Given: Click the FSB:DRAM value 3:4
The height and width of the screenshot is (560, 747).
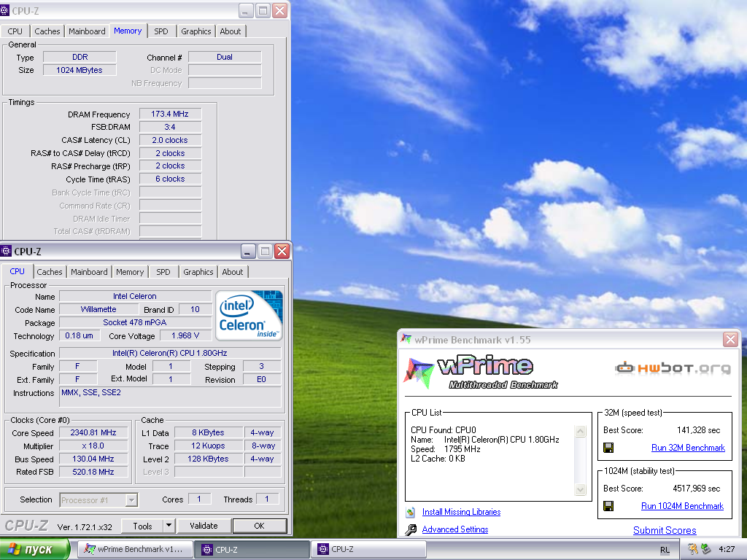Looking at the screenshot, I should 170,127.
